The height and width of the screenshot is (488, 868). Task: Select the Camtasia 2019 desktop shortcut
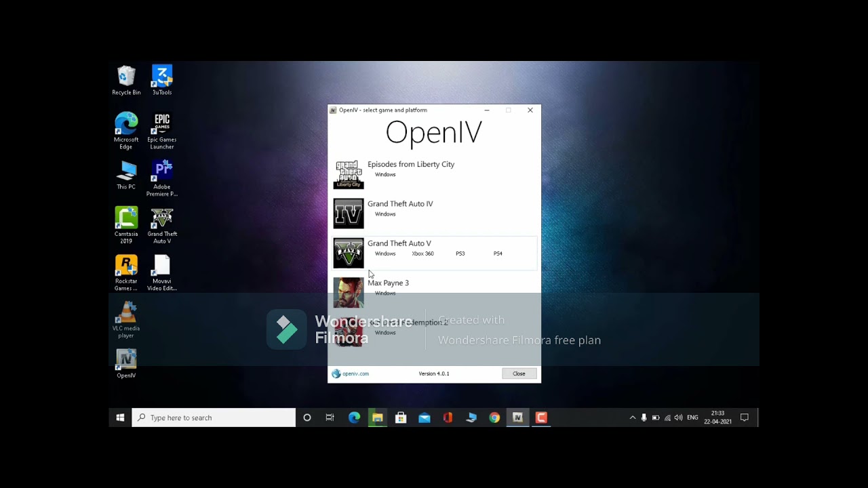pyautogui.click(x=126, y=225)
